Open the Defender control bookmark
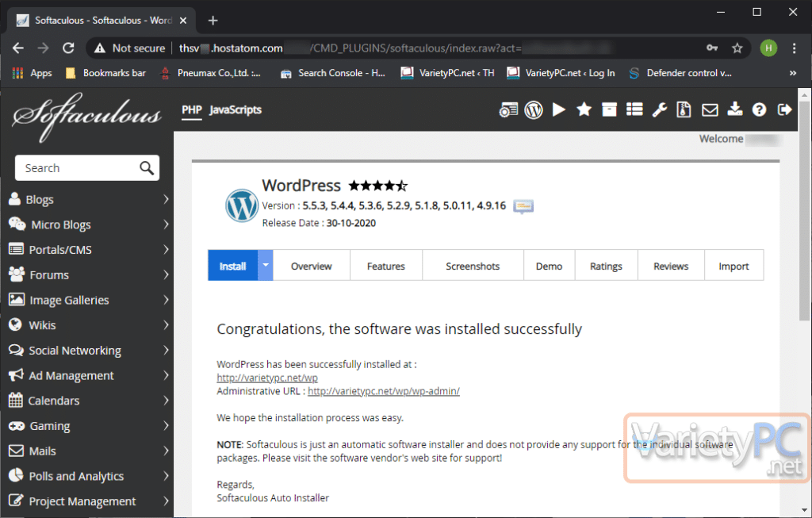This screenshot has height=518, width=812. coord(680,73)
